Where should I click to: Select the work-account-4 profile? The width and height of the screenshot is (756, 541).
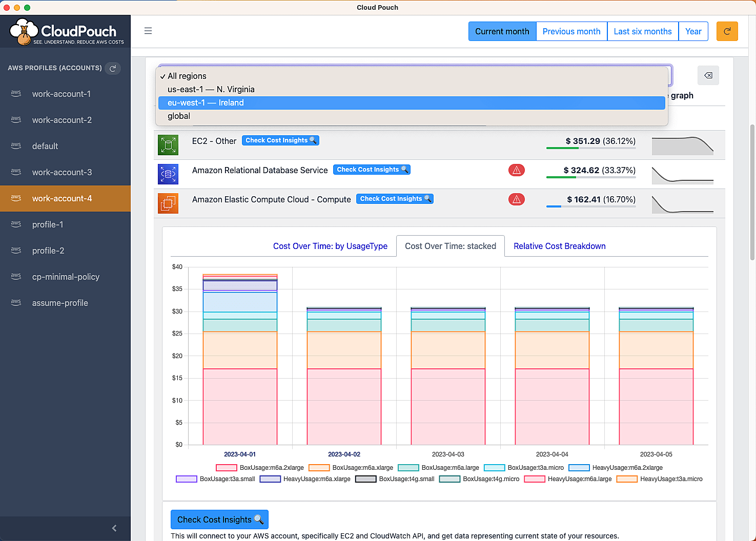point(65,198)
